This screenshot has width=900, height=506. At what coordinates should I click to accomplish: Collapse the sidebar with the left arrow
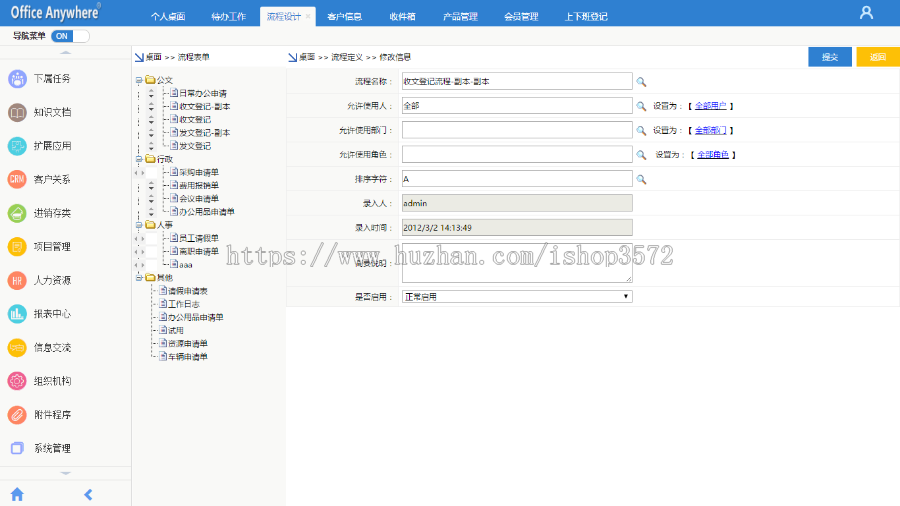[88, 495]
